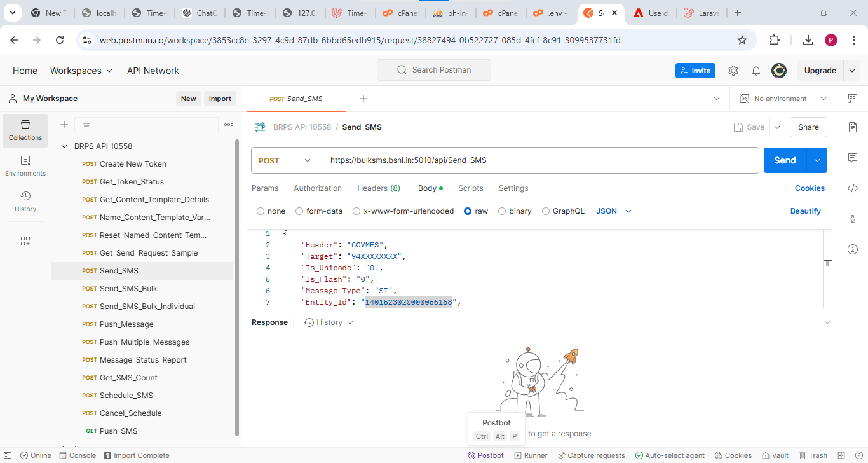Viewport: 868px width, 463px height.
Task: Open the POST method dropdown
Action: tap(285, 161)
